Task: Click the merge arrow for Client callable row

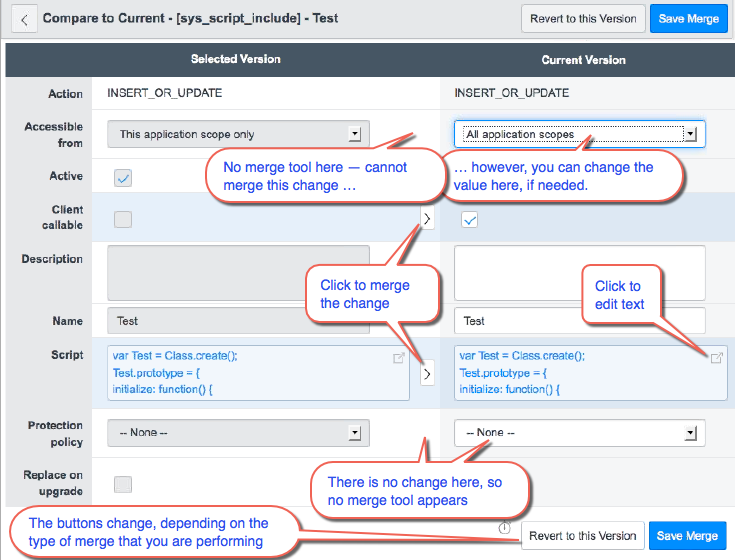Action: click(x=427, y=219)
